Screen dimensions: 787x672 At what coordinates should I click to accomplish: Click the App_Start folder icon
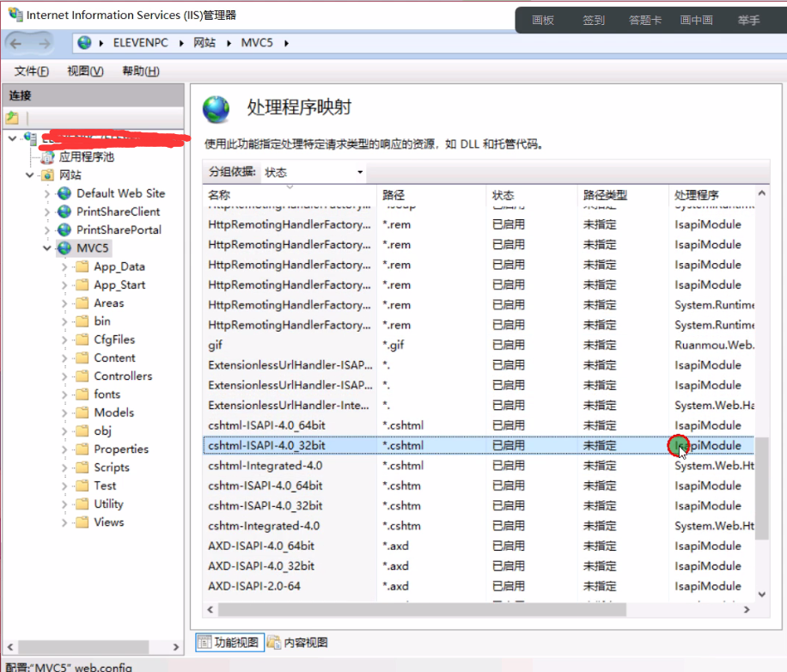click(82, 285)
